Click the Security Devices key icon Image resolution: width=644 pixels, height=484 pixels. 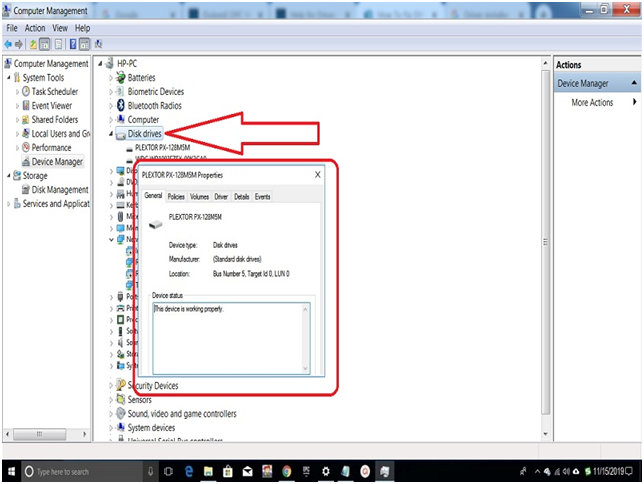[x=121, y=385]
